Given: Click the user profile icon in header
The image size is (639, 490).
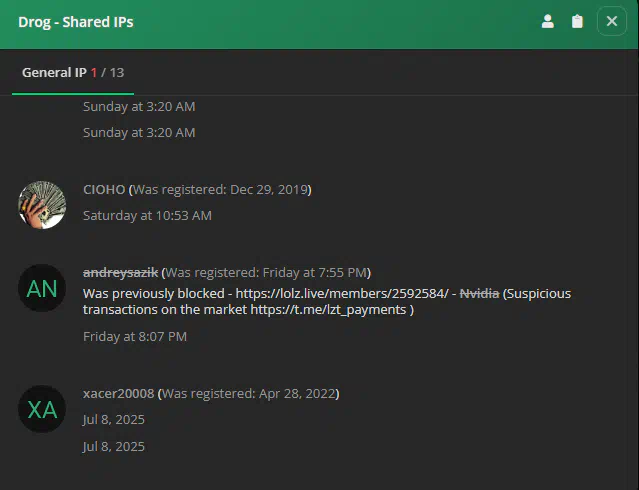Looking at the screenshot, I should tap(547, 21).
